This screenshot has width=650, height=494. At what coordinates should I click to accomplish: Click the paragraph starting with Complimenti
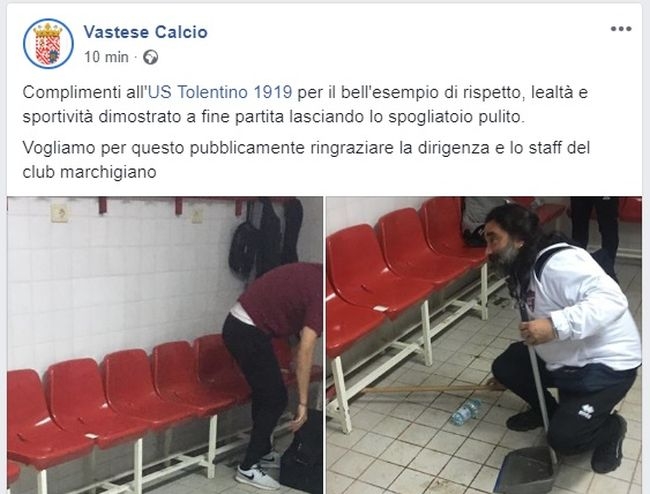coord(305,104)
